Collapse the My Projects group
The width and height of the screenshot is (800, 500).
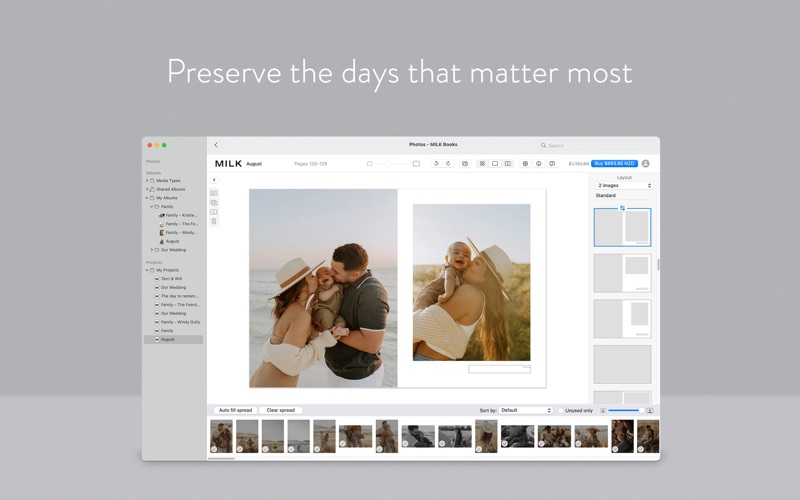pyautogui.click(x=147, y=270)
